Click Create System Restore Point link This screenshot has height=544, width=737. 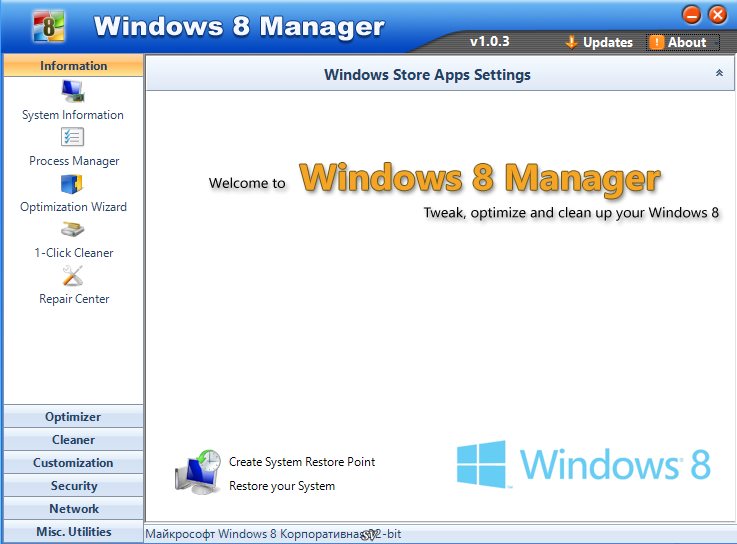coord(302,462)
